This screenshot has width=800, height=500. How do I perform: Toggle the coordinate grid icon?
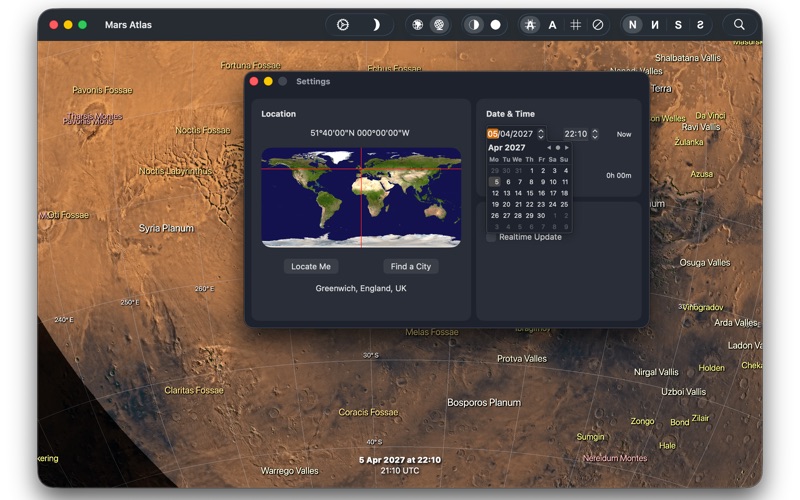(576, 24)
